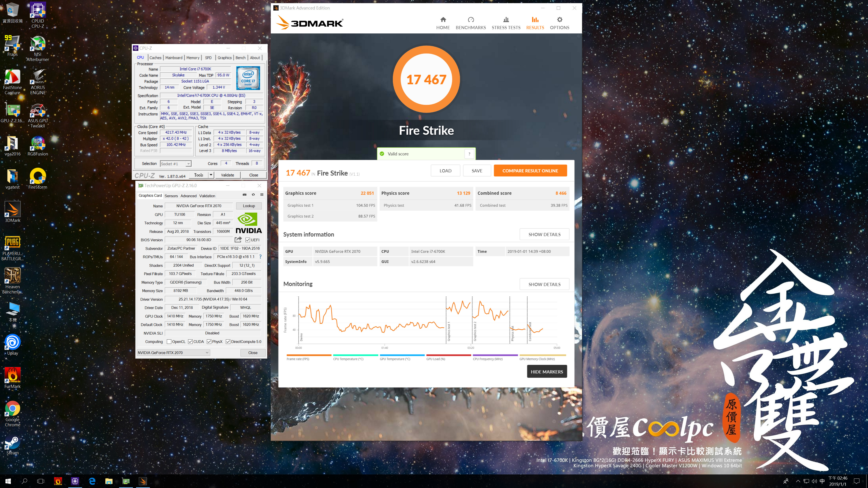Open Fraps desktop shortcut
Image resolution: width=868 pixels, height=488 pixels.
tap(12, 46)
